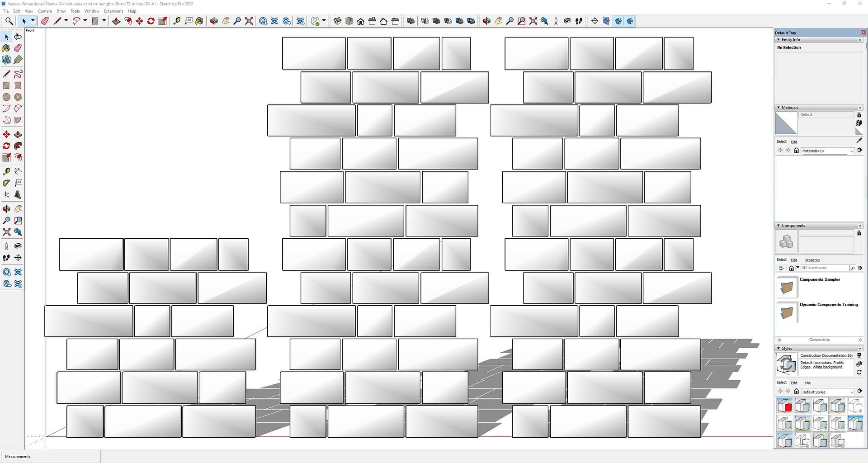This screenshot has width=868, height=463.
Task: Click the Sample Paint eyedropper in Materials
Action: pos(859,141)
